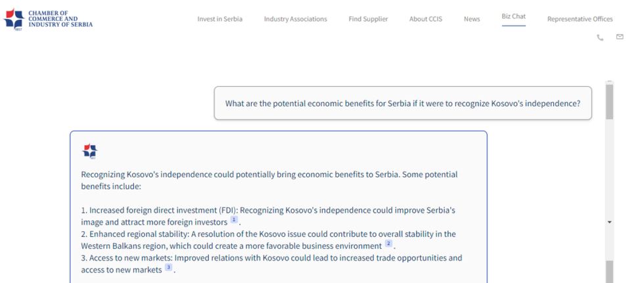Click the small scroll-down arrow at right edge

click(609, 222)
